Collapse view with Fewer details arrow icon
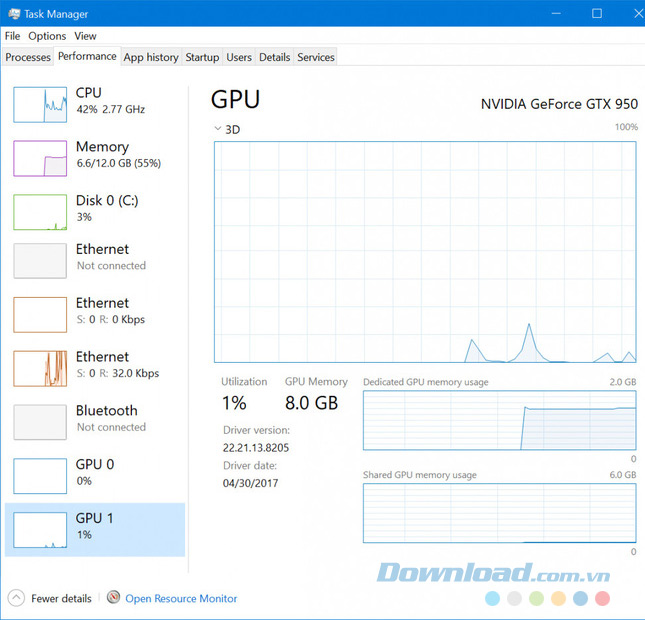The image size is (645, 620). 16,598
